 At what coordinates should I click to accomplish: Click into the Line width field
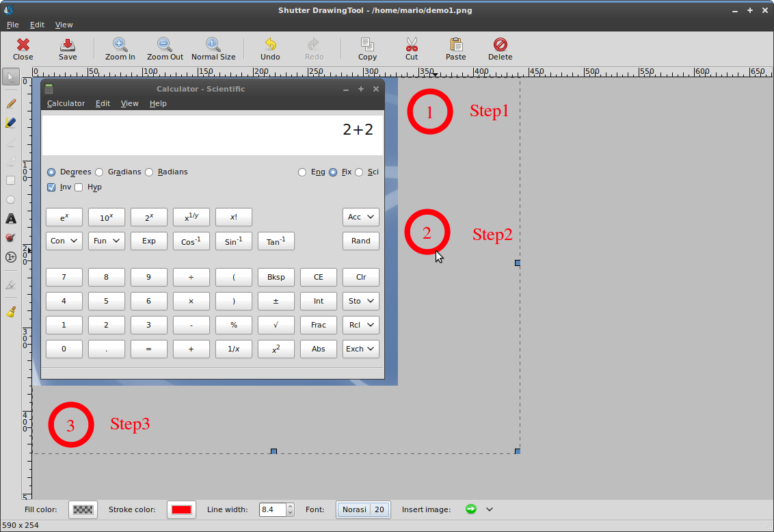272,509
